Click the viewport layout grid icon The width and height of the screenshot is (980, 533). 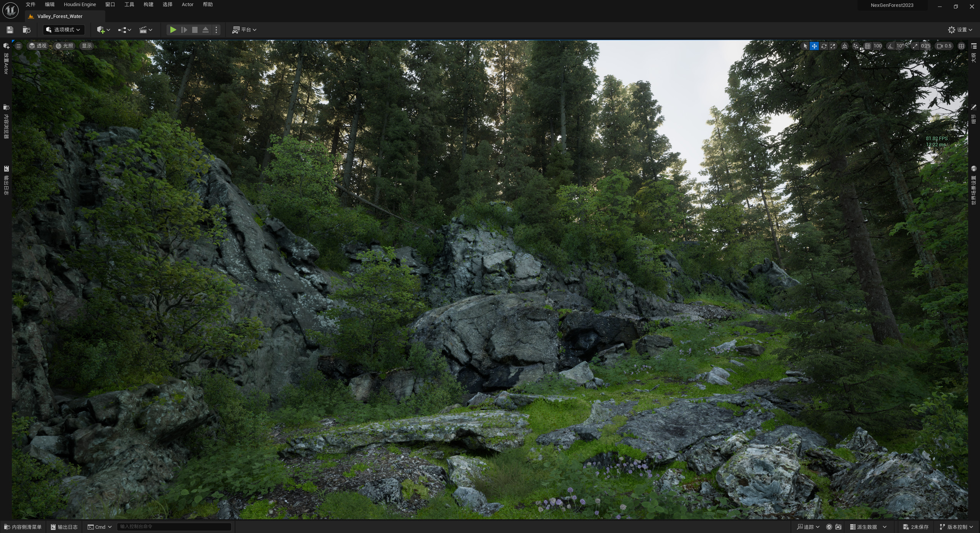961,46
